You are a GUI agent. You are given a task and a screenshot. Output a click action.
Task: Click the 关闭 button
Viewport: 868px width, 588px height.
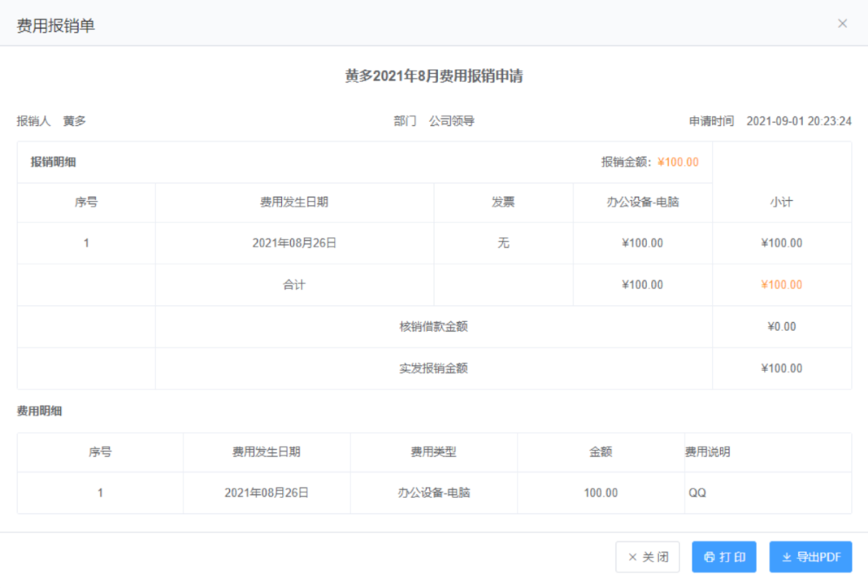coord(648,557)
